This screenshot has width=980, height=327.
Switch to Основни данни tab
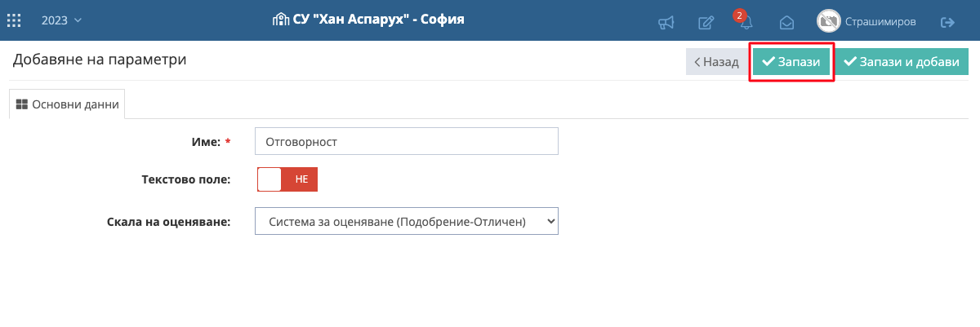click(67, 104)
